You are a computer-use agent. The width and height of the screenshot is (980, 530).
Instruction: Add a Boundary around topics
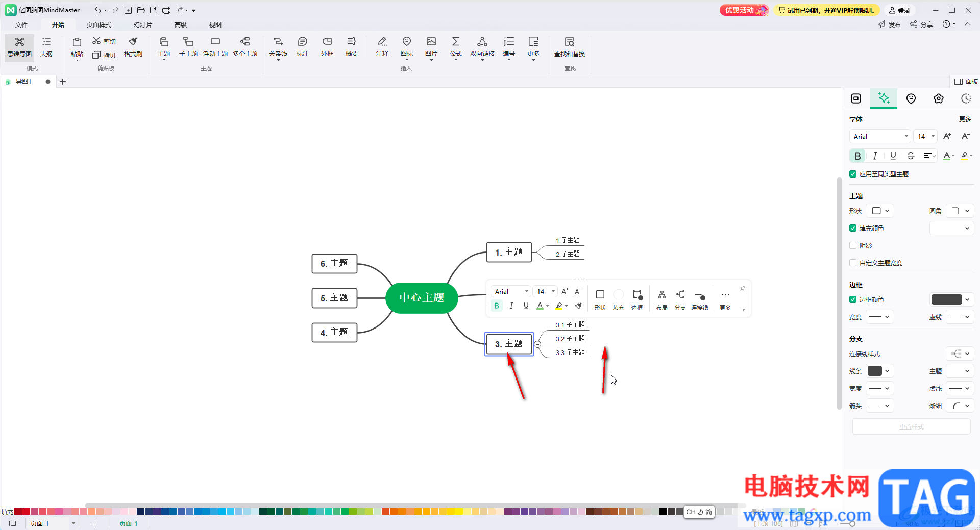[327, 47]
